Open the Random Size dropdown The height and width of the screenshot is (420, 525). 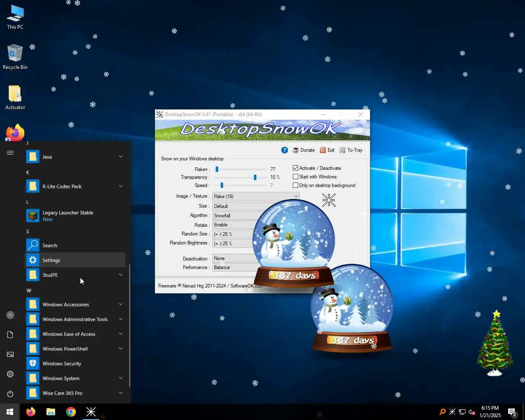233,234
